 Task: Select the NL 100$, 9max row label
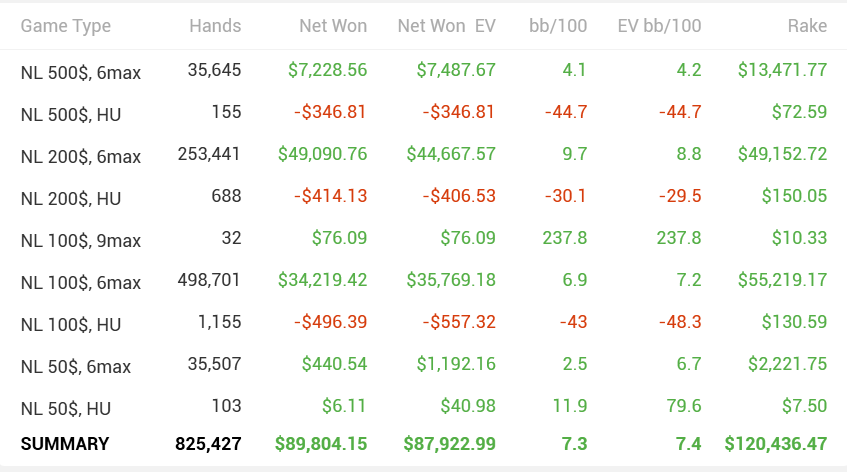pos(80,241)
